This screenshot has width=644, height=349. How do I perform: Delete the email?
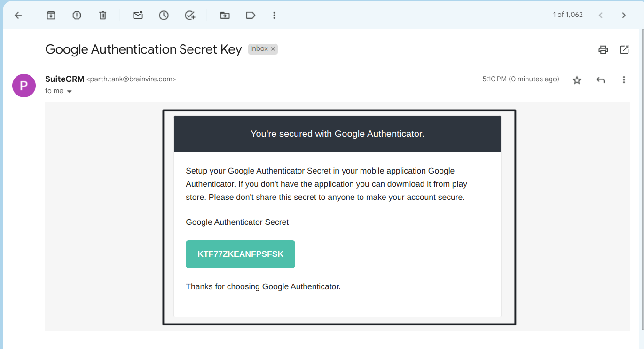(x=102, y=15)
